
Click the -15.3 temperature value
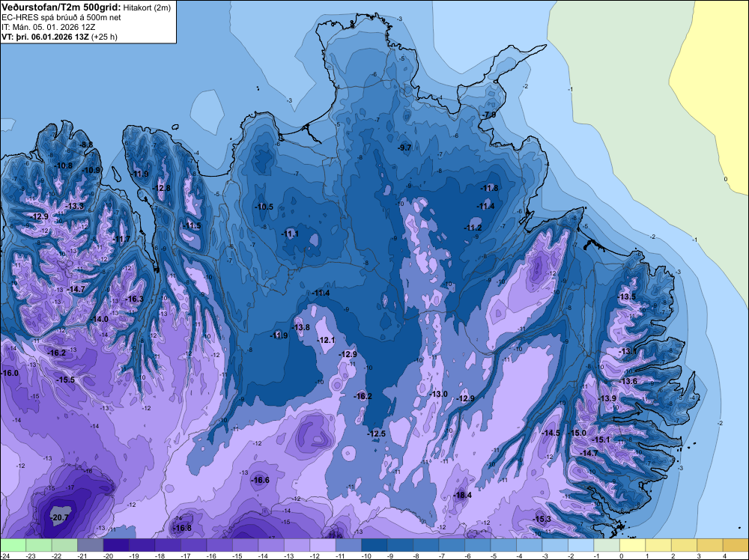(542, 519)
